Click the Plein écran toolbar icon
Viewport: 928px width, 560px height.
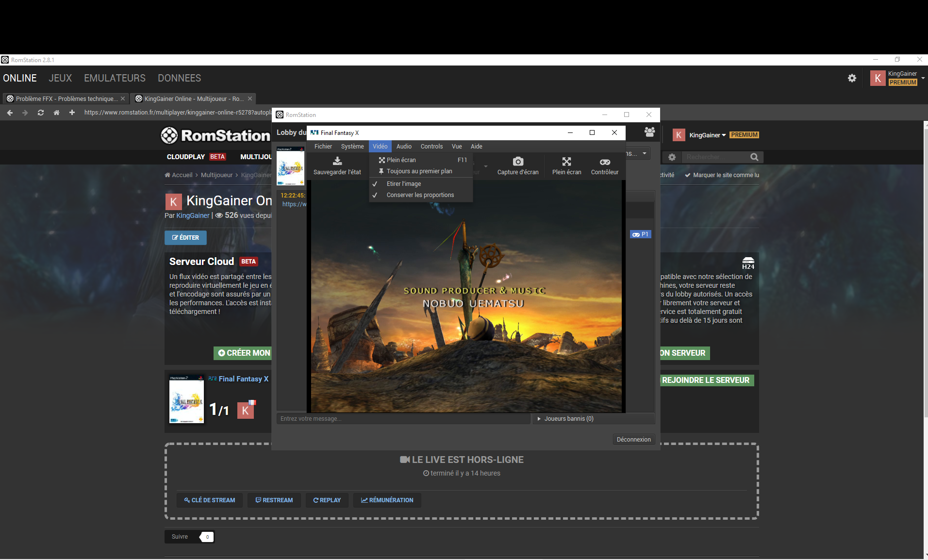[566, 161]
